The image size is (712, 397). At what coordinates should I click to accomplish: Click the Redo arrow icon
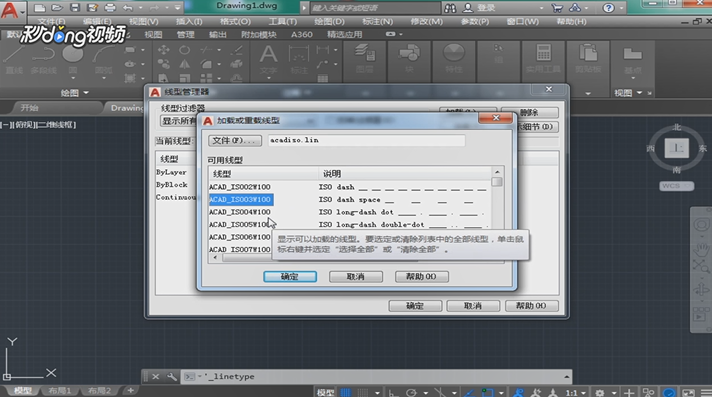[x=155, y=8]
